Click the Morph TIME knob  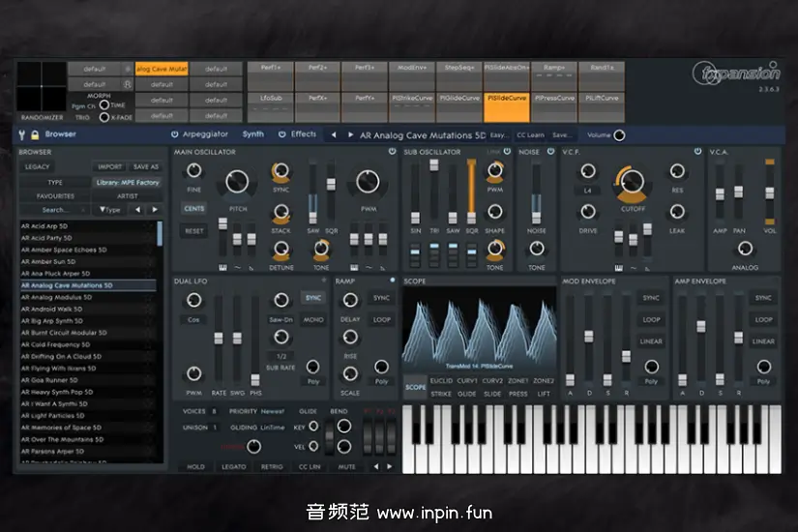103,104
